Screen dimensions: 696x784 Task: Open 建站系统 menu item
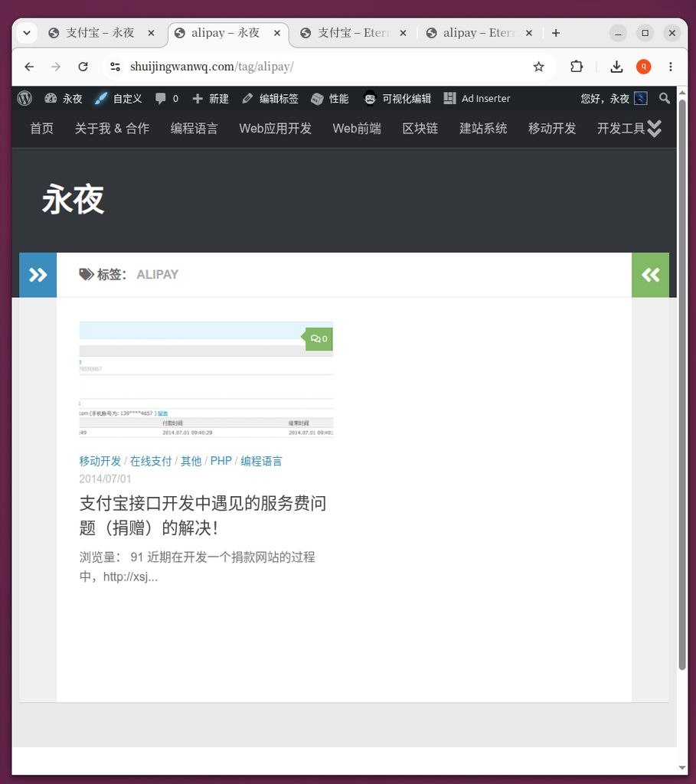click(483, 129)
